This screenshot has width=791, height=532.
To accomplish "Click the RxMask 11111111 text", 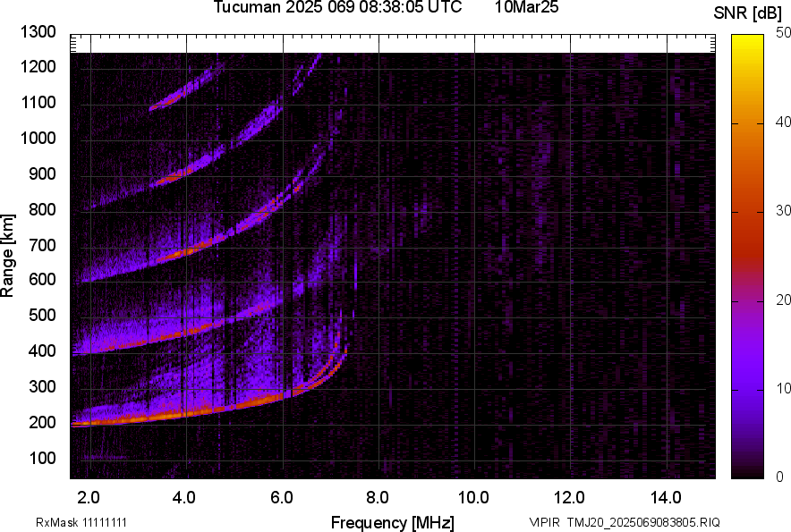I will (x=87, y=522).
